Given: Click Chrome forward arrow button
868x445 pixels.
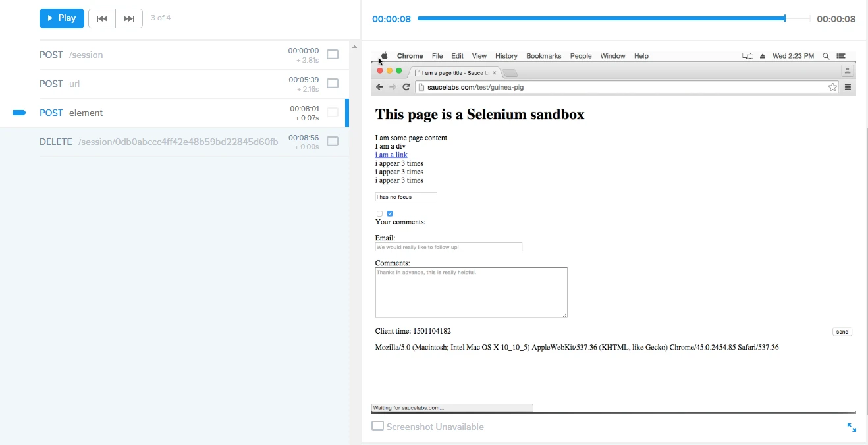Looking at the screenshot, I should pyautogui.click(x=393, y=87).
